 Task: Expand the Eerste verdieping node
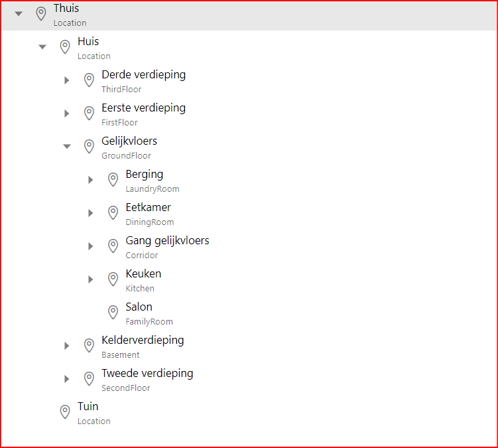click(x=66, y=113)
